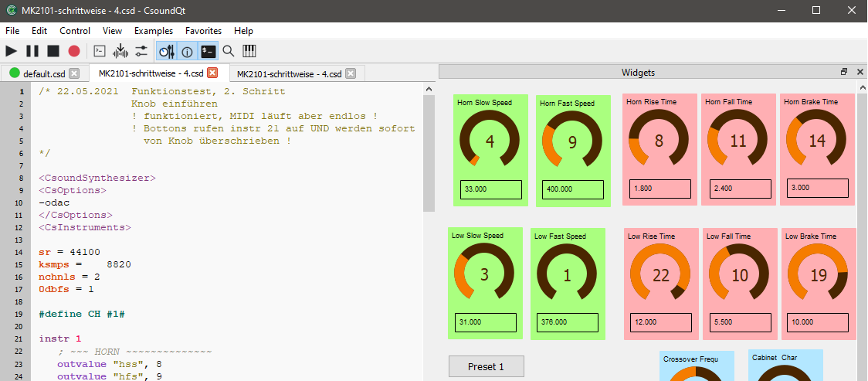Run in terminal toolbar icon

(99, 52)
